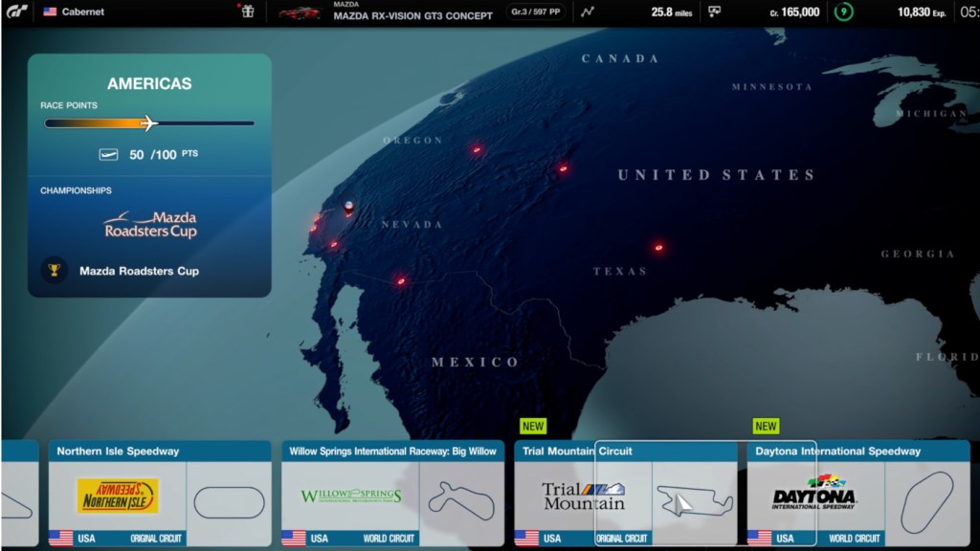980x551 pixels.
Task: Click WORLD CIRCUIT on Willow Springs card
Action: (x=389, y=539)
